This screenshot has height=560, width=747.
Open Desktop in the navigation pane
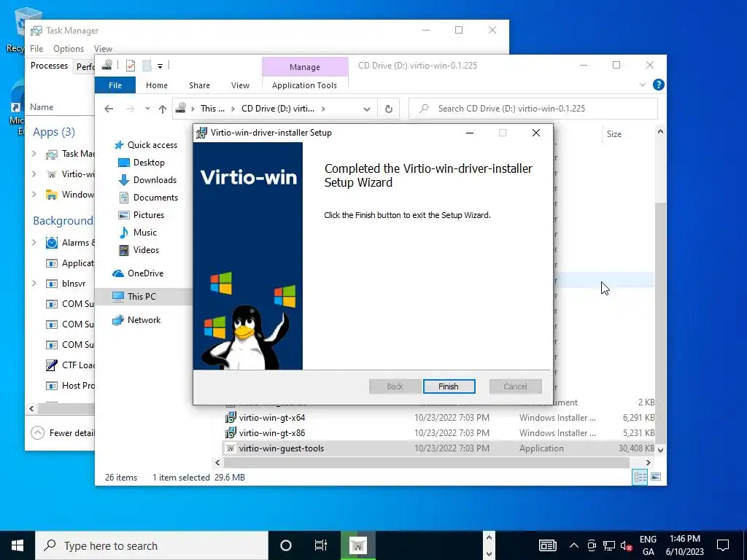click(x=142, y=163)
